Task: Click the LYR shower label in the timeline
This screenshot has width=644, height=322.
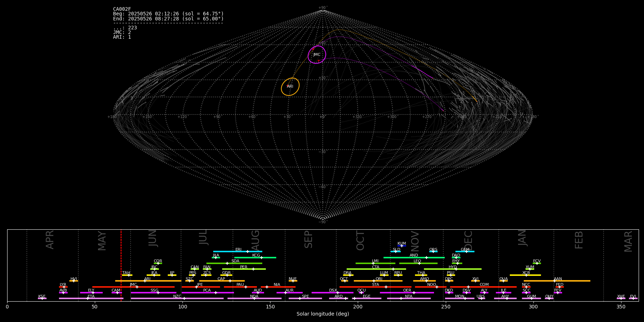Action: 63,285
